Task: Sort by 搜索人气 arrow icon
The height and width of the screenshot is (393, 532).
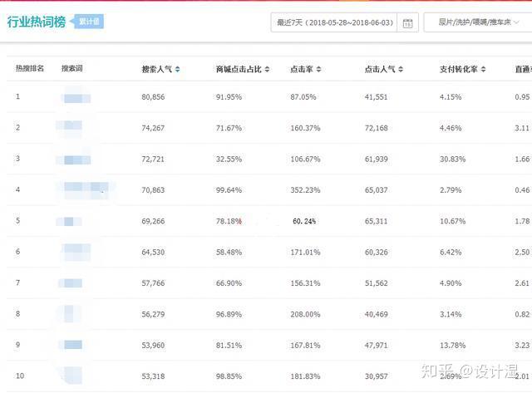Action: (x=177, y=69)
